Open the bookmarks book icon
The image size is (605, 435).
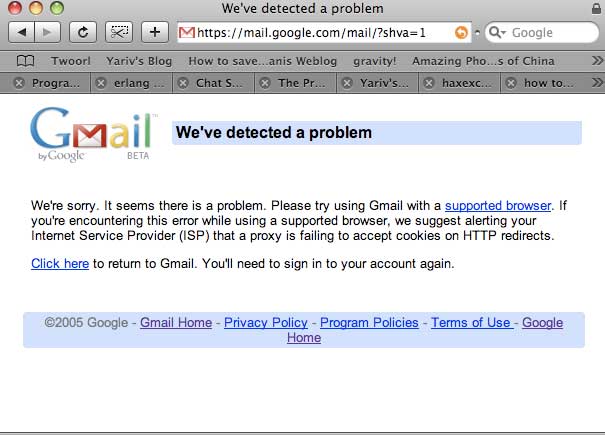click(26, 61)
